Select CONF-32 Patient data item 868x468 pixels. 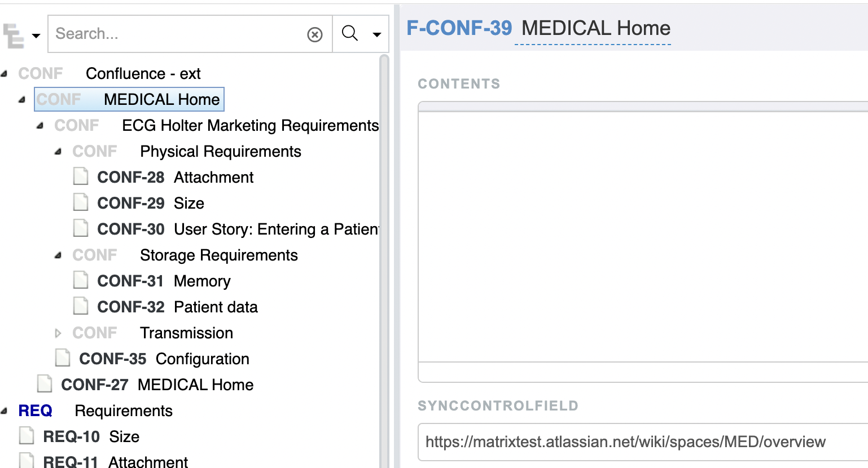pyautogui.click(x=177, y=307)
